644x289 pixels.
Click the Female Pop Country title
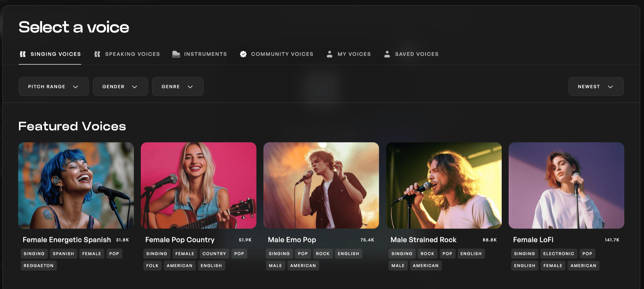tap(180, 240)
